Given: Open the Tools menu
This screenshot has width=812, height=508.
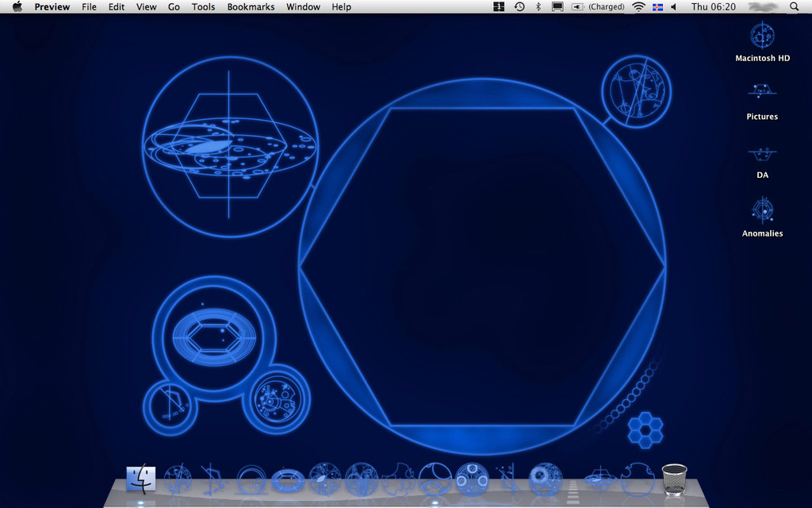Looking at the screenshot, I should pos(203,6).
